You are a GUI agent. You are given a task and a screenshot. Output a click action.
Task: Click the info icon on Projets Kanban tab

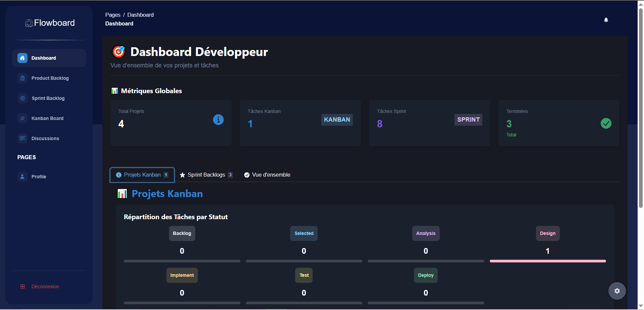[x=119, y=175]
